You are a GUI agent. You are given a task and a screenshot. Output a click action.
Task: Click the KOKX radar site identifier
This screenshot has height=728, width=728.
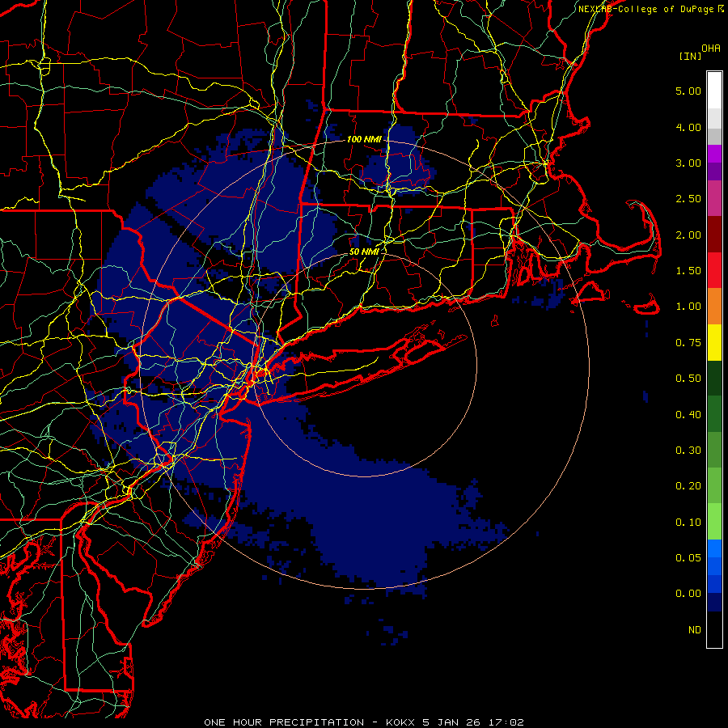pos(400,722)
